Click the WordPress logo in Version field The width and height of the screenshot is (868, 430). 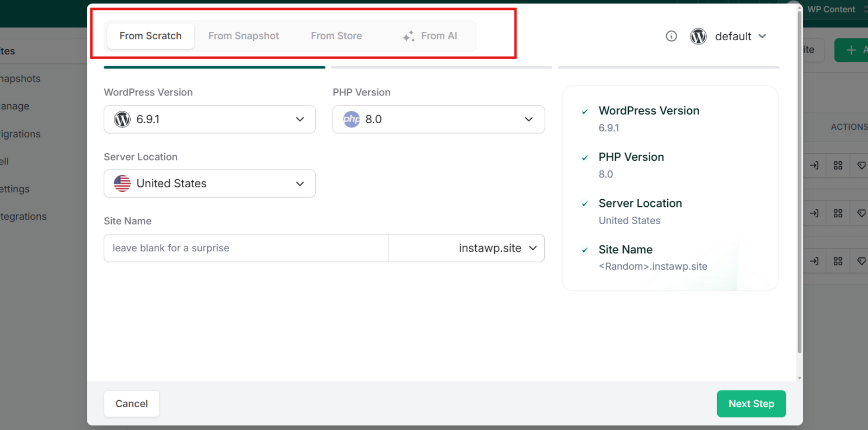122,119
